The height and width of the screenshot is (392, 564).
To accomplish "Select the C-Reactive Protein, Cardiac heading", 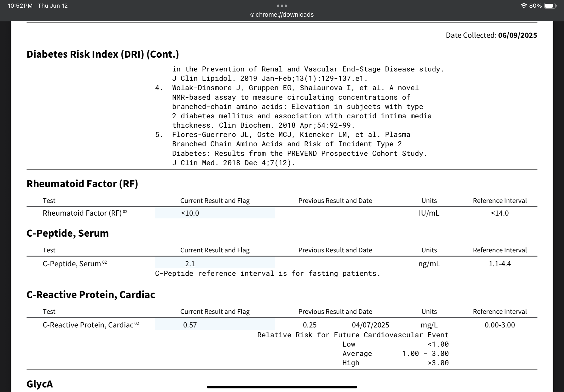I will pyautogui.click(x=91, y=294).
